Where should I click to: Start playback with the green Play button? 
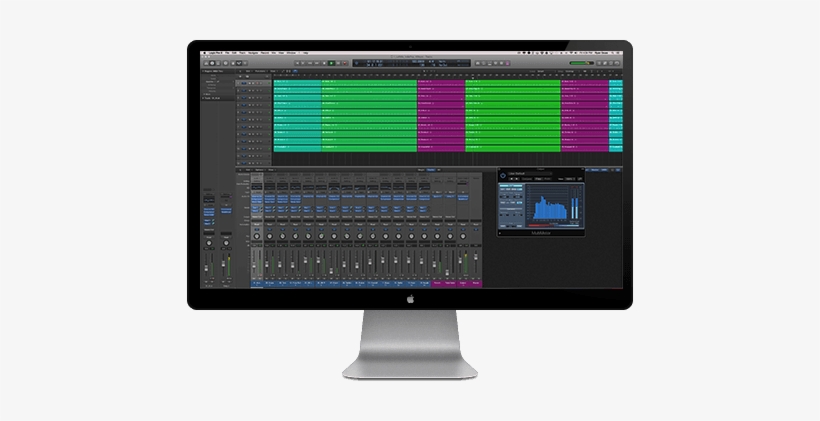331,63
